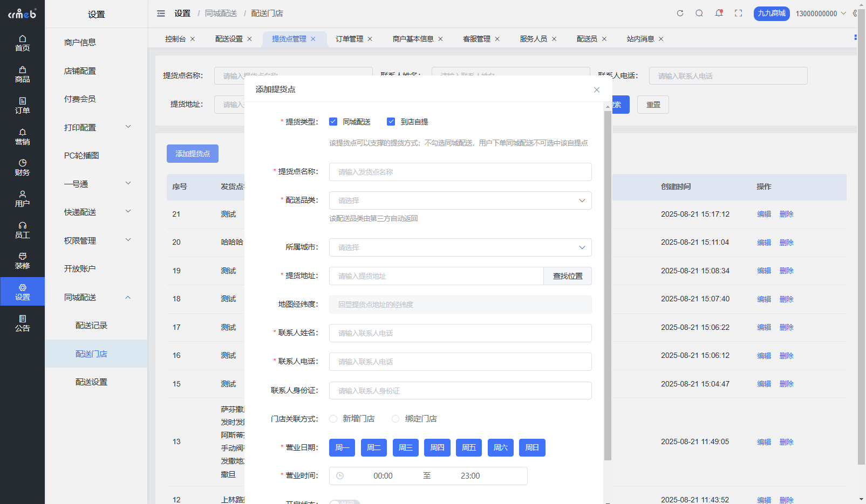Open 配送记录 submenu item
This screenshot has width=866, height=504.
click(91, 325)
